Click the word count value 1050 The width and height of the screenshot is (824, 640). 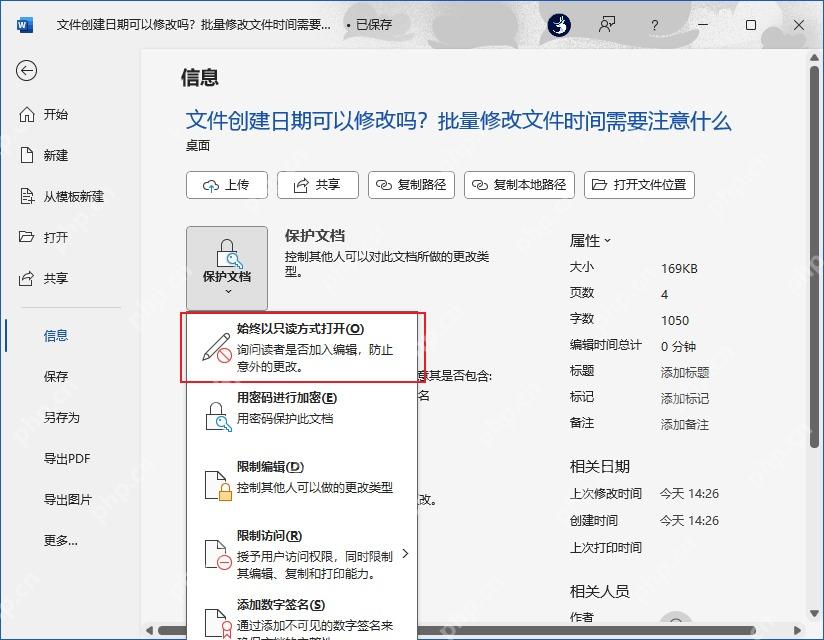coord(675,321)
